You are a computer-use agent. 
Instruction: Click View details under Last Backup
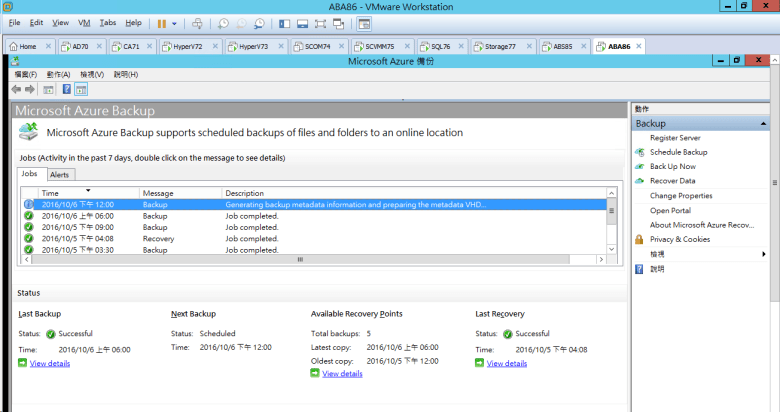click(x=50, y=363)
